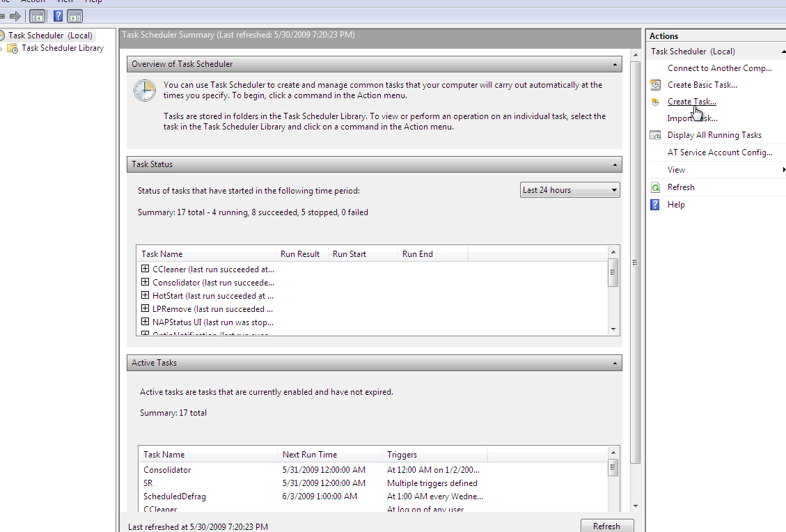This screenshot has width=786, height=532.
Task: Expand the LPRemove task status row
Action: tap(145, 308)
